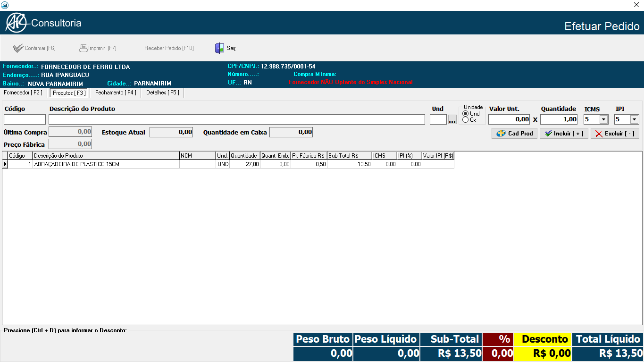The image size is (644, 362).
Task: Click the Última Compra value field
Action: [70, 132]
